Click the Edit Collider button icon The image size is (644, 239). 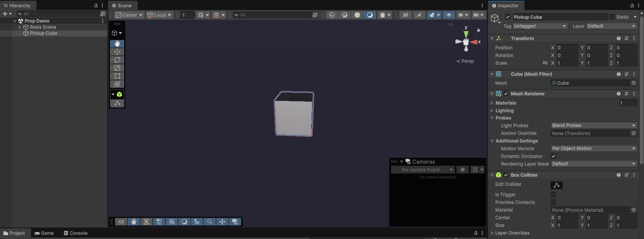pyautogui.click(x=557, y=185)
